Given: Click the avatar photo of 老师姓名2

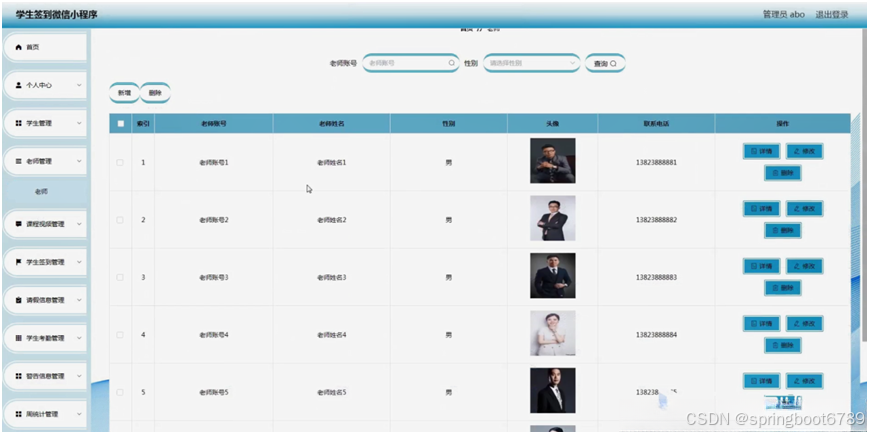Looking at the screenshot, I should click(x=553, y=218).
